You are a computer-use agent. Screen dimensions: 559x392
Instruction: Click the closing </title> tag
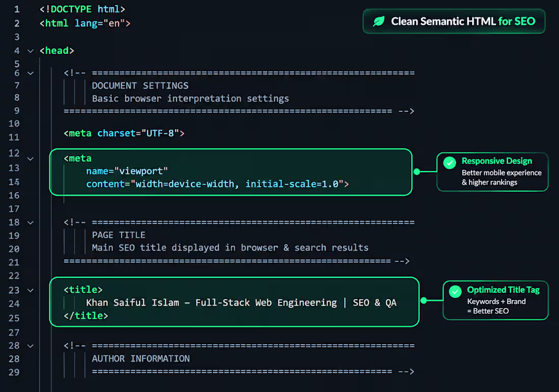click(x=86, y=316)
